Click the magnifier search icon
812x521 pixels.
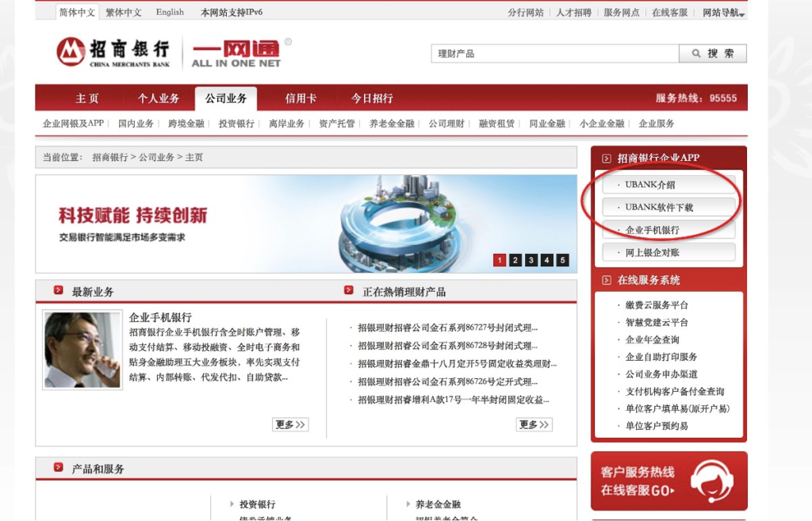coord(696,53)
